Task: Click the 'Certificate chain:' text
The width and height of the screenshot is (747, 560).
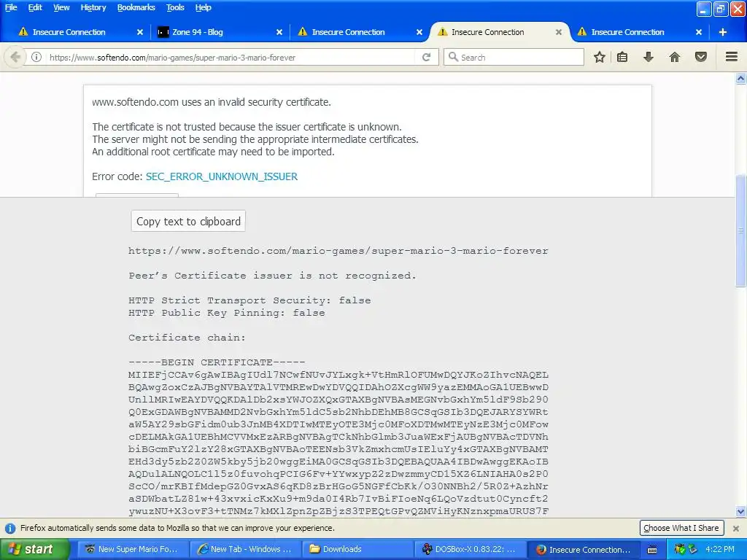Action: point(187,338)
